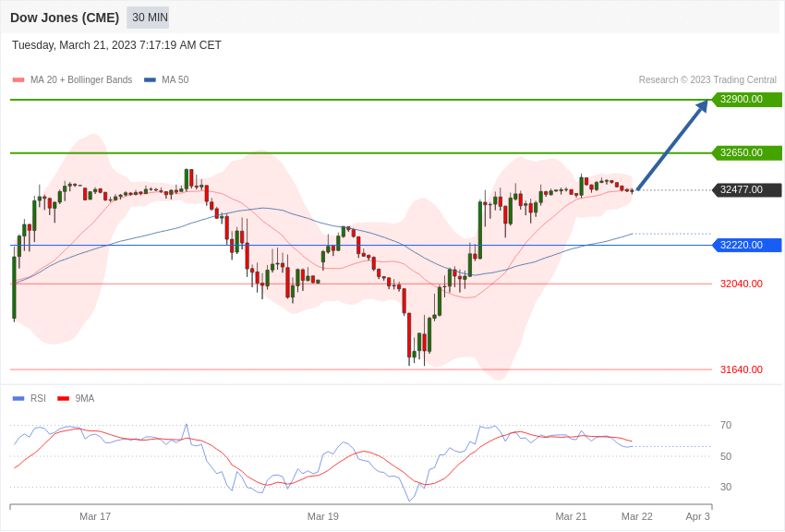Image resolution: width=785 pixels, height=532 pixels.
Task: Click the MA 50 blue legend swatch
Action: coord(150,80)
